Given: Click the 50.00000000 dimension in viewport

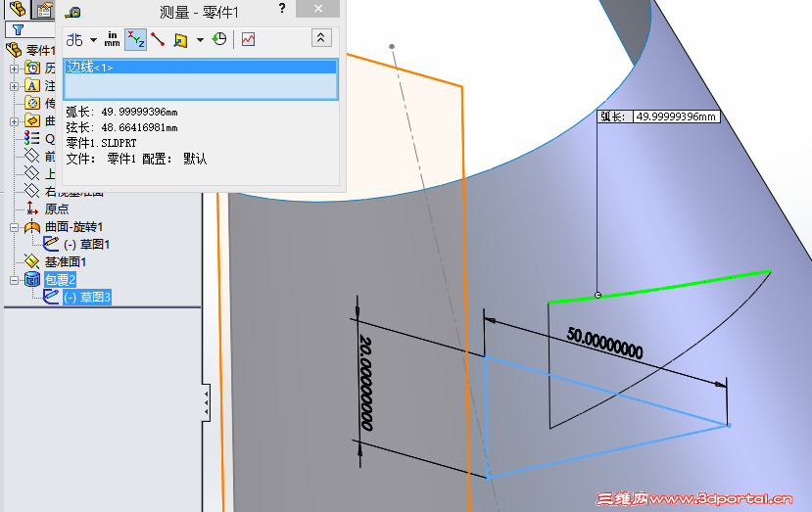Looking at the screenshot, I should [x=604, y=344].
